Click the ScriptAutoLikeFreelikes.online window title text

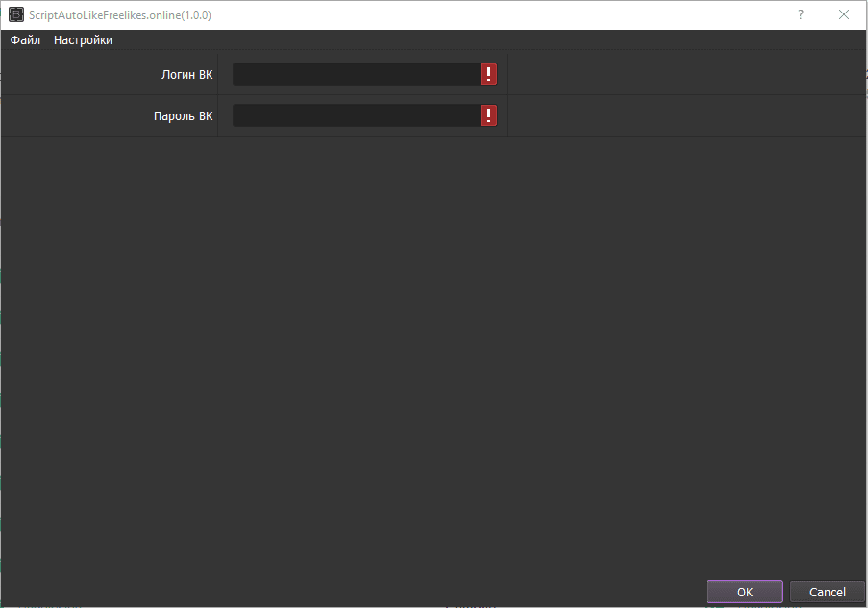click(120, 15)
